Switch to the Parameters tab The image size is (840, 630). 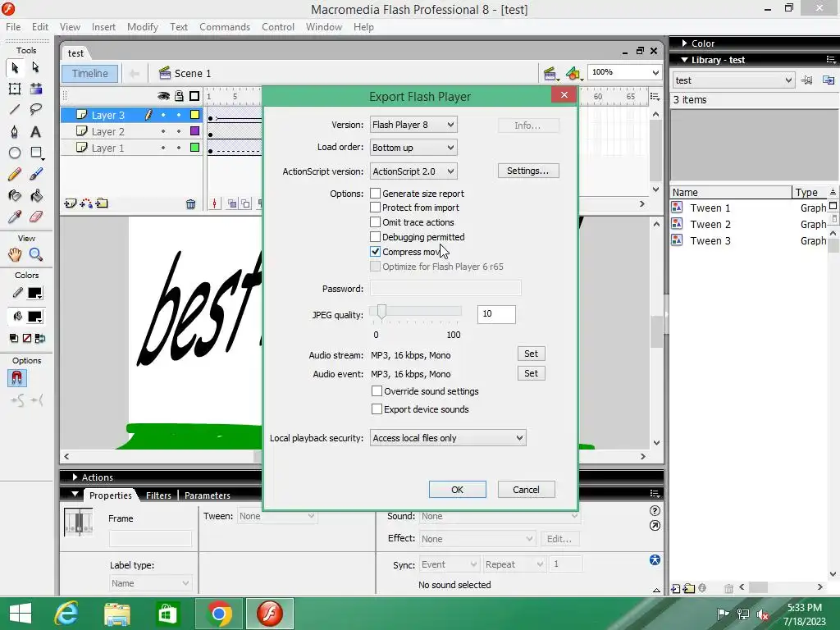[x=208, y=495]
